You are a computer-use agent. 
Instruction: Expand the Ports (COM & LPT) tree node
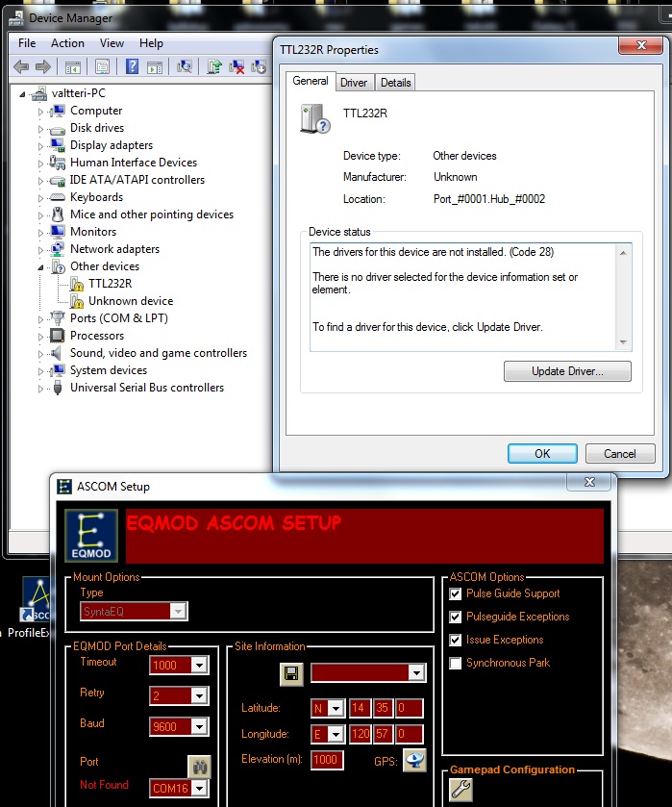point(41,318)
